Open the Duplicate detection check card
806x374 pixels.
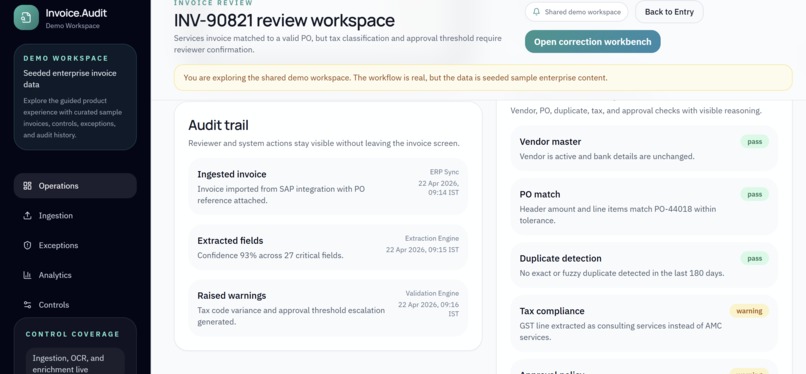(x=644, y=265)
